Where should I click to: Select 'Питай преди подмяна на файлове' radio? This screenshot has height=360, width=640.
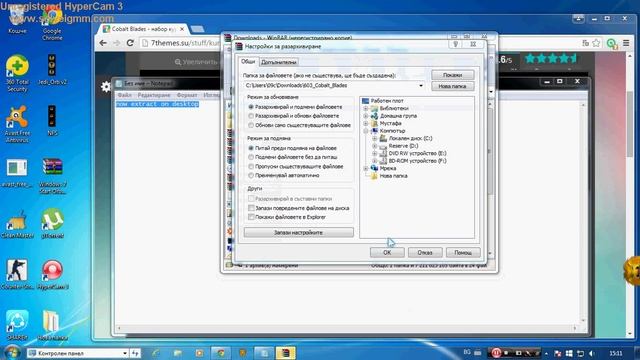251,148
